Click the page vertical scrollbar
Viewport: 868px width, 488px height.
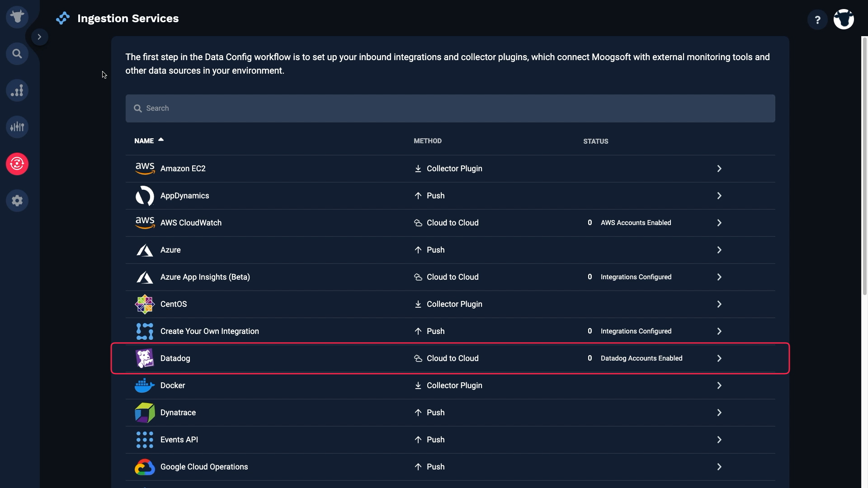[x=864, y=166]
